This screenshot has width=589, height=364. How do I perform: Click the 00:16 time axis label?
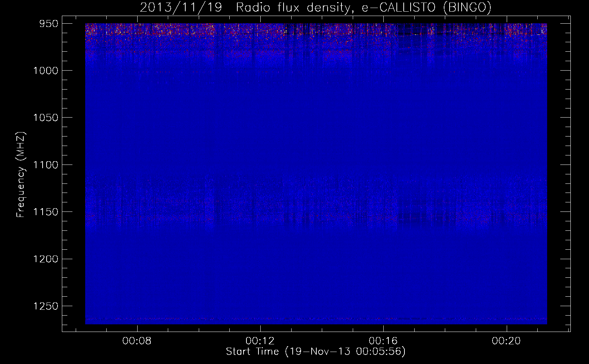[383, 341]
